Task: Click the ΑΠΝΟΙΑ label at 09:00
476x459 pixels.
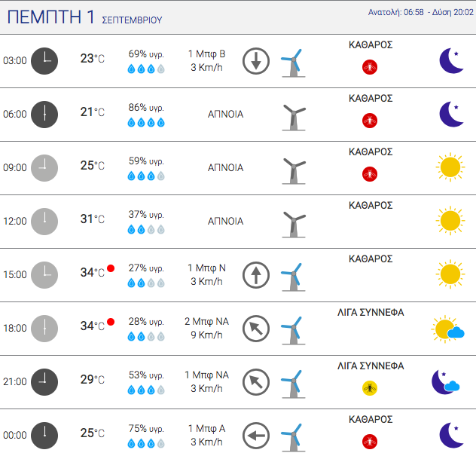Action: click(x=225, y=167)
